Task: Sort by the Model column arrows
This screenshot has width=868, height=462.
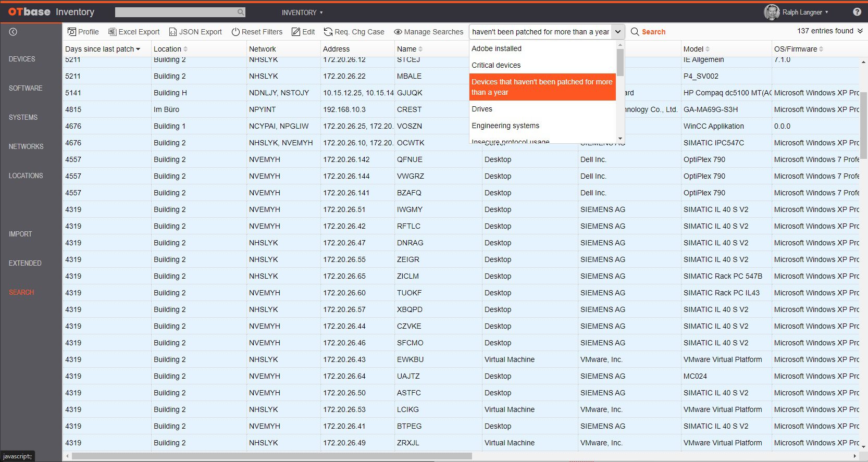Action: click(708, 49)
